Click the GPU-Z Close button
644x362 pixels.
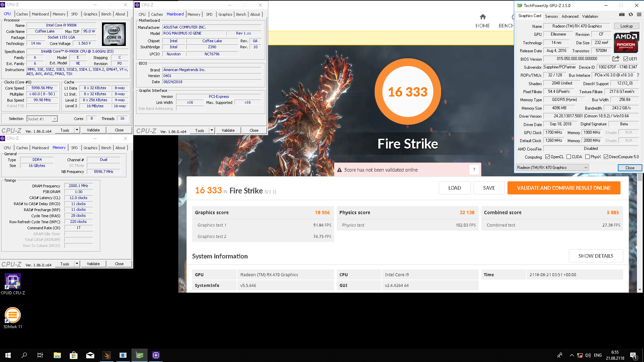point(630,168)
